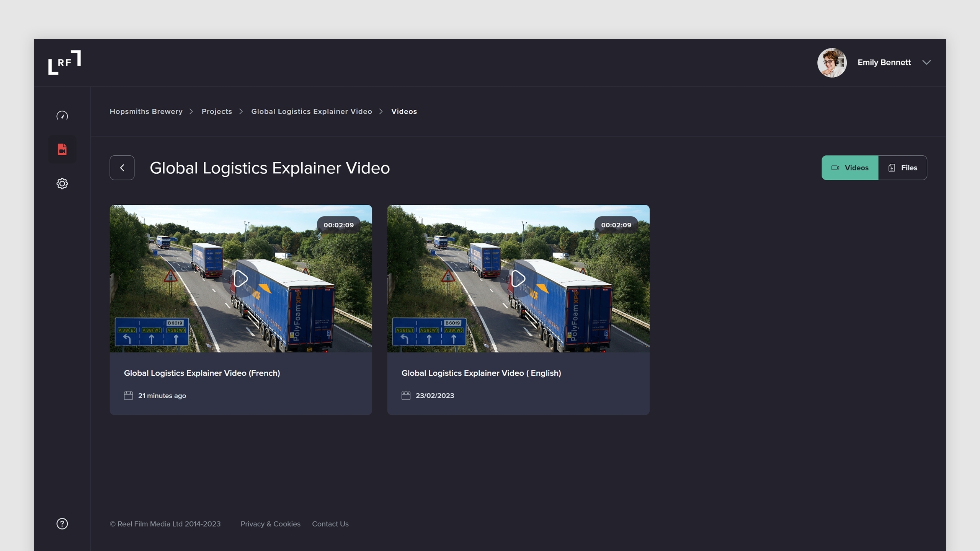Click Contact Us in footer

[x=330, y=523]
